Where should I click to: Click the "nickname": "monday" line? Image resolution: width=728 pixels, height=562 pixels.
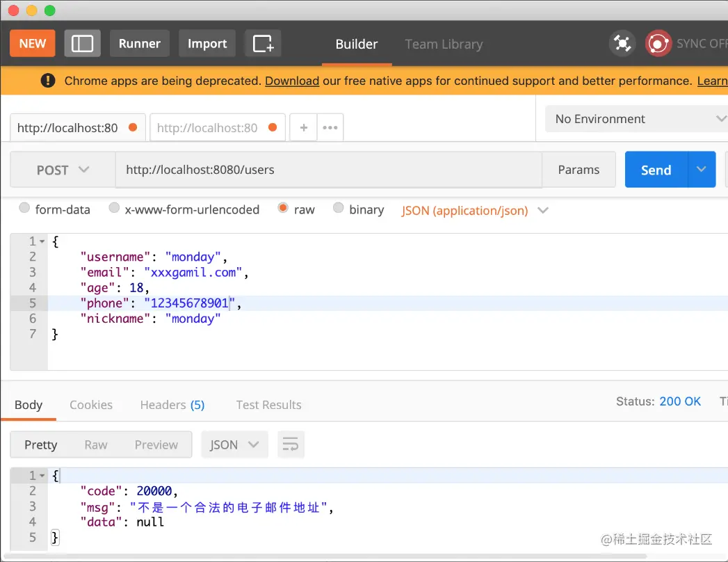150,319
